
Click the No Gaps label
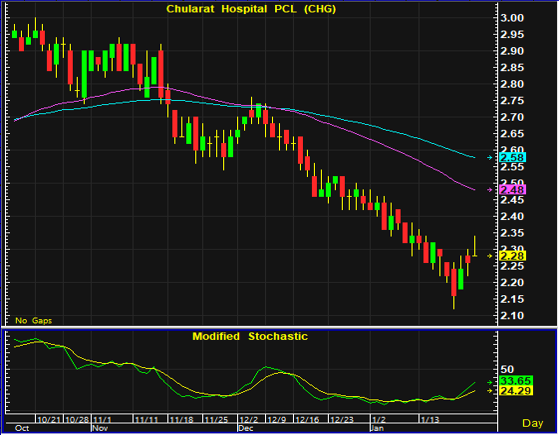click(x=34, y=321)
